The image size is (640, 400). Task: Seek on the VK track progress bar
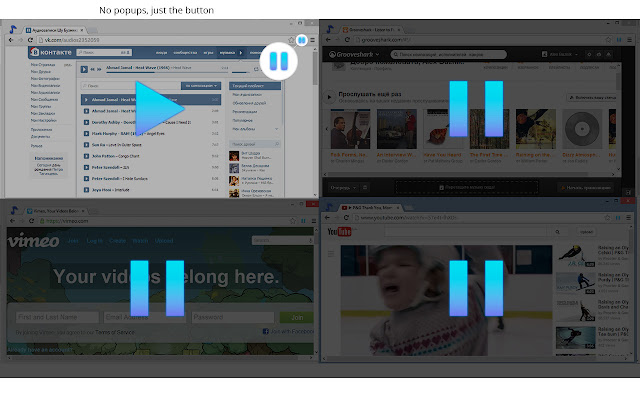click(x=167, y=72)
